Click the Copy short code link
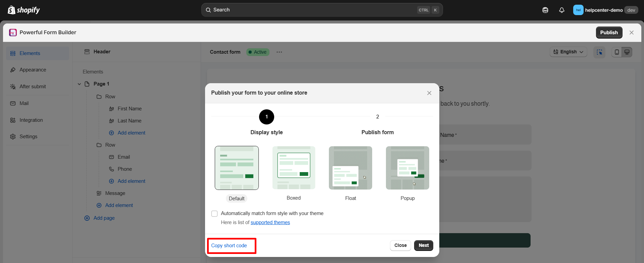Viewport: 644px width, 263px height. coord(229,246)
